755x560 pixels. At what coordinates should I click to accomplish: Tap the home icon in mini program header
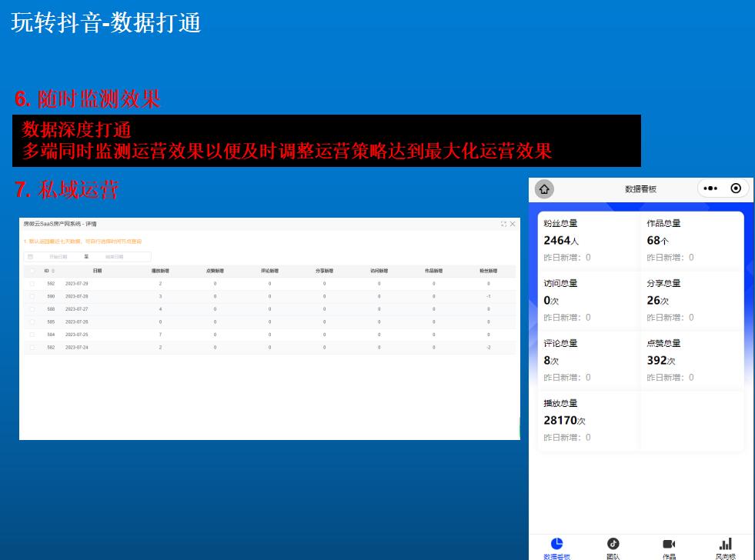[x=544, y=189]
